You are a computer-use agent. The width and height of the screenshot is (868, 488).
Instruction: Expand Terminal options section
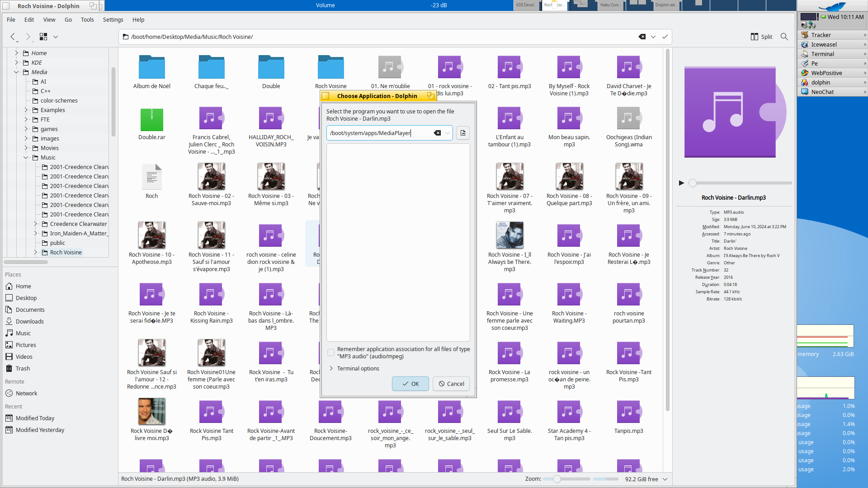tap(331, 368)
